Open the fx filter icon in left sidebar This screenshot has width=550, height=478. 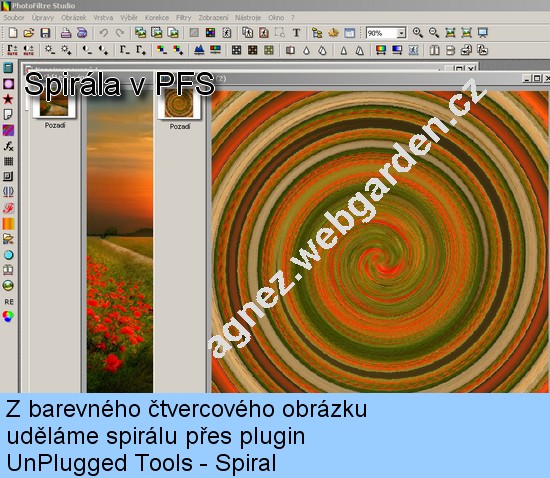[8, 146]
